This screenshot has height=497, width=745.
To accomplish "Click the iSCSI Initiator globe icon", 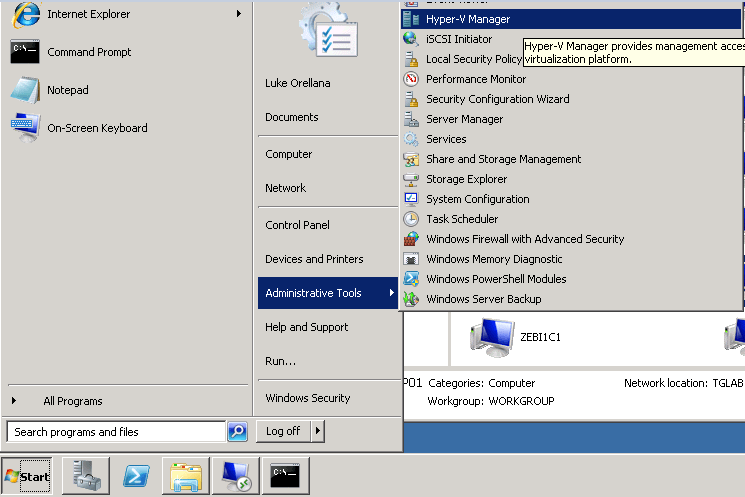I will click(411, 39).
